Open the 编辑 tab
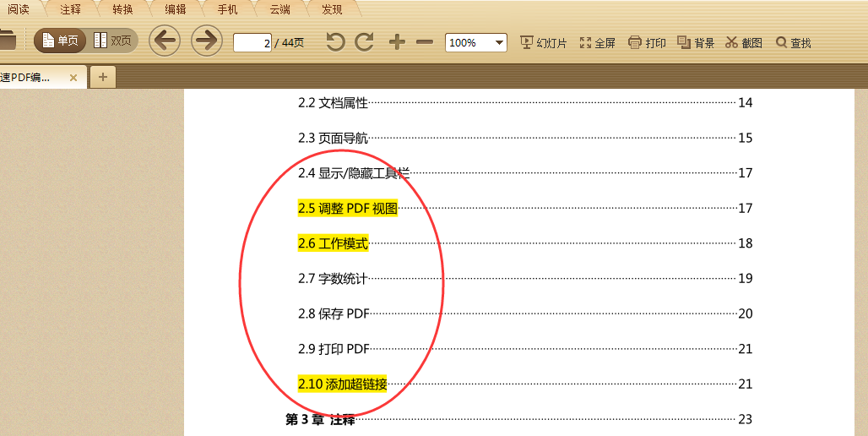The height and width of the screenshot is (436, 868). tap(175, 9)
